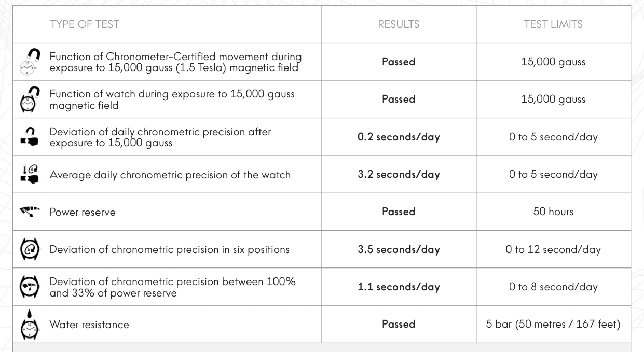The image size is (644, 352).
Task: Click the RESULTS column header
Action: [399, 24]
